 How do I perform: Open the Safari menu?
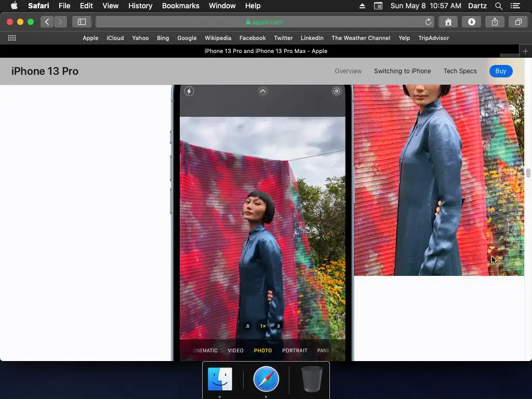click(x=38, y=6)
